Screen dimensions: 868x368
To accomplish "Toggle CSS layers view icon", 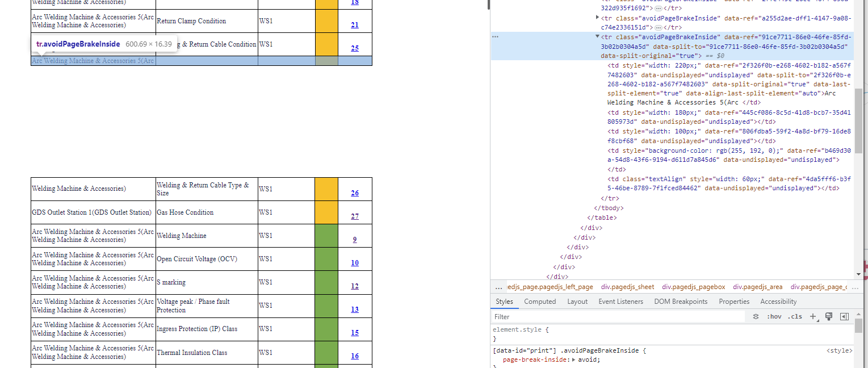I will click(756, 317).
